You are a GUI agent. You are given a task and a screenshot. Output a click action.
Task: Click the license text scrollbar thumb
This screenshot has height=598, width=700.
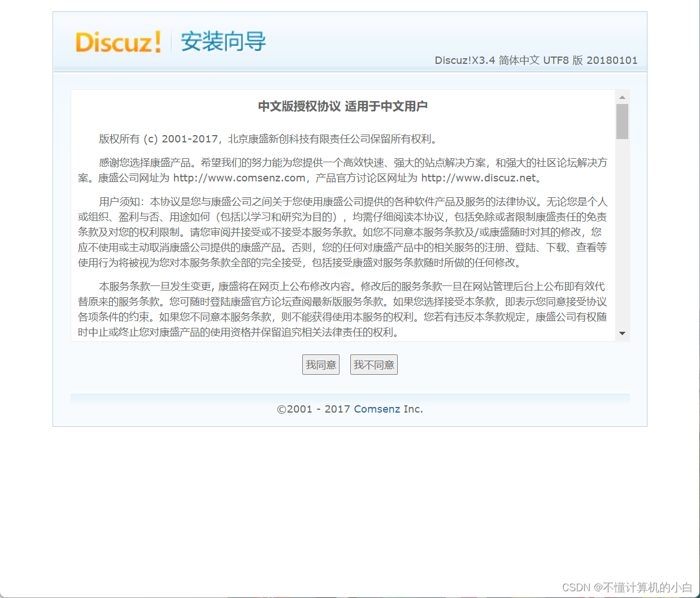click(622, 121)
